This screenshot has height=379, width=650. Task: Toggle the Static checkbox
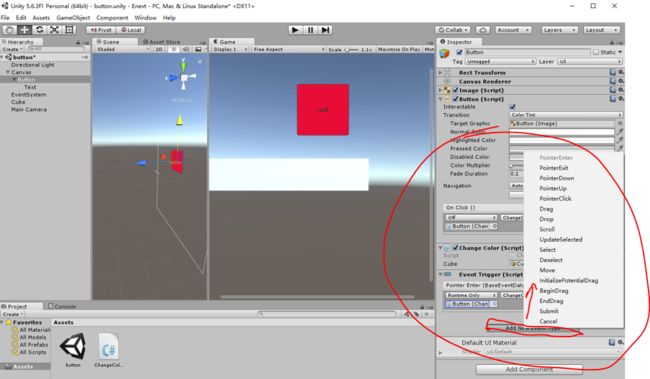pyautogui.click(x=596, y=52)
